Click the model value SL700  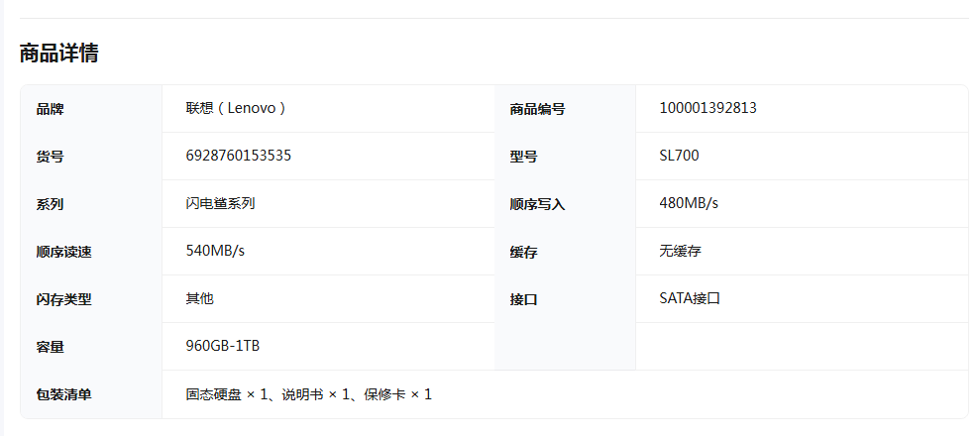tap(679, 156)
